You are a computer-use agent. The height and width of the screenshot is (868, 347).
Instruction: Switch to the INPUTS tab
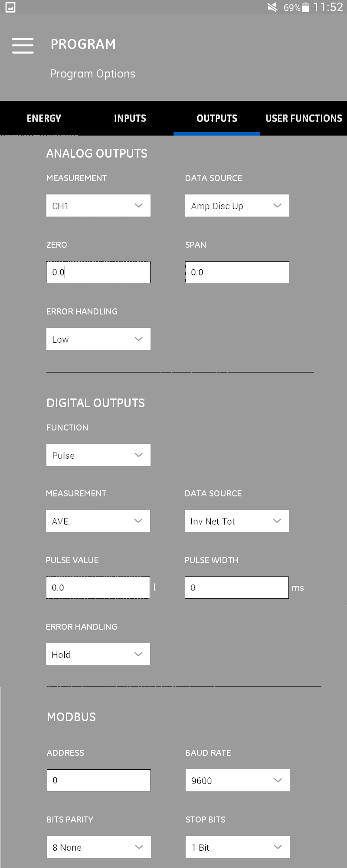pos(130,118)
